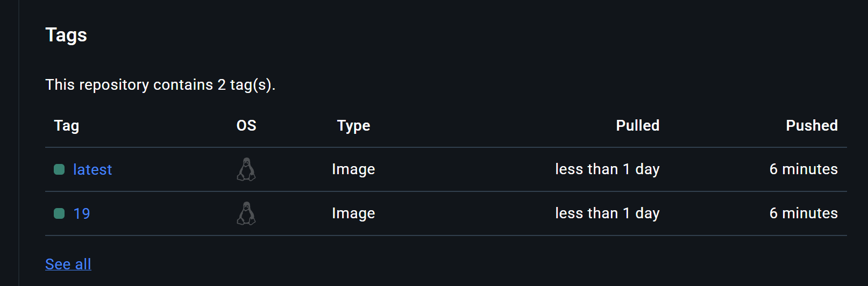Screen dimensions: 868x286
Task: Click latest row's 6 minutes pushed time
Action: pos(803,169)
